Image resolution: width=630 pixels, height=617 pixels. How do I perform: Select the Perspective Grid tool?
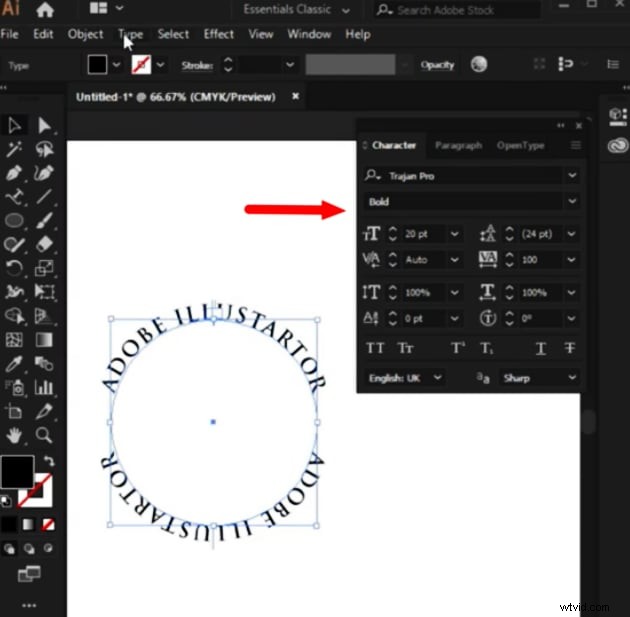pyautogui.click(x=44, y=316)
